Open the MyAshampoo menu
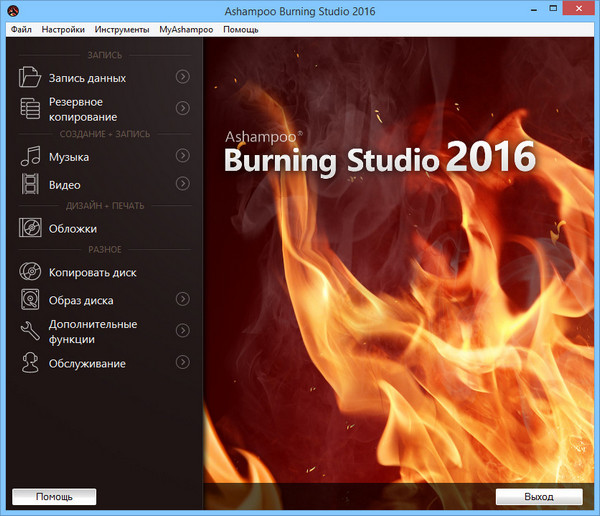 tap(186, 29)
